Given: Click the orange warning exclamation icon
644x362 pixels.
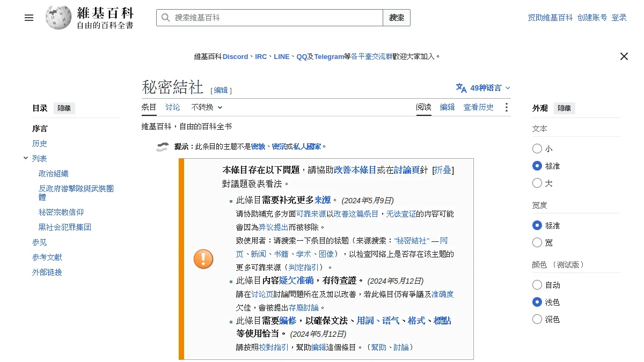Looking at the screenshot, I should tap(203, 259).
